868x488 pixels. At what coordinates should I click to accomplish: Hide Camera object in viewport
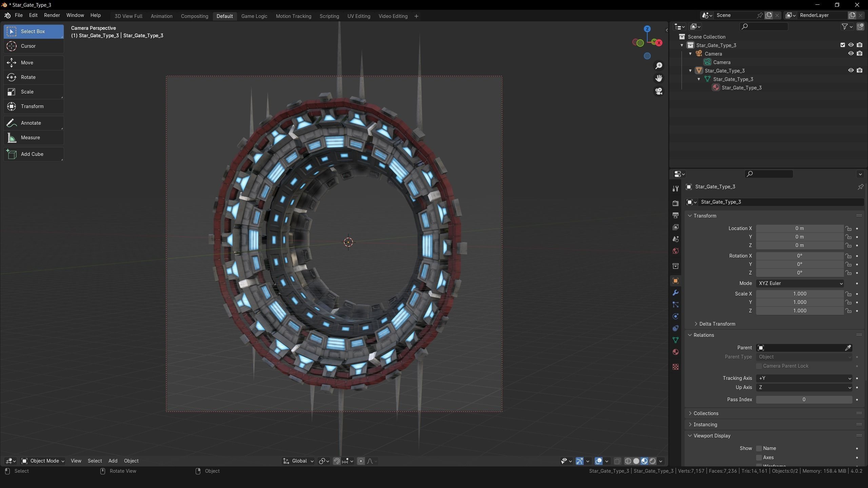point(851,54)
